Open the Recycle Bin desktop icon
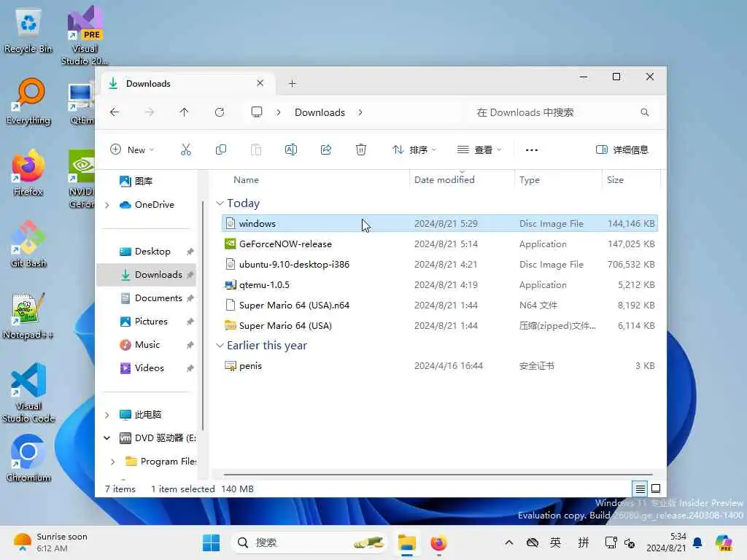This screenshot has width=747, height=560. pos(28,31)
